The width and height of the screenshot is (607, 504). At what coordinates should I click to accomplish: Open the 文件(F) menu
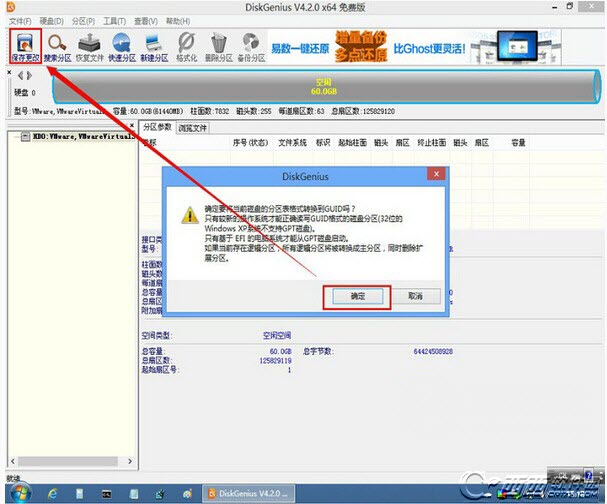coord(20,21)
